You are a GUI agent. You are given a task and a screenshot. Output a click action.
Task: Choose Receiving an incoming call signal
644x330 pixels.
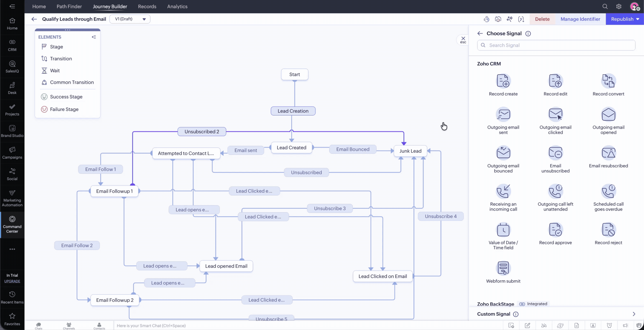click(503, 191)
